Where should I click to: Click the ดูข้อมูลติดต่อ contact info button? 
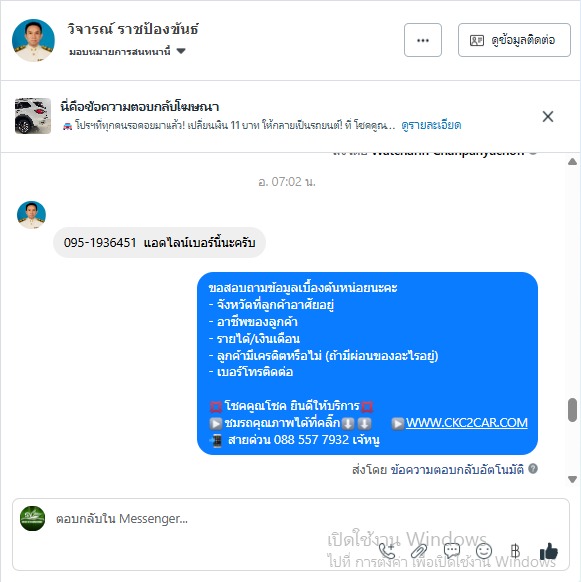tap(514, 40)
